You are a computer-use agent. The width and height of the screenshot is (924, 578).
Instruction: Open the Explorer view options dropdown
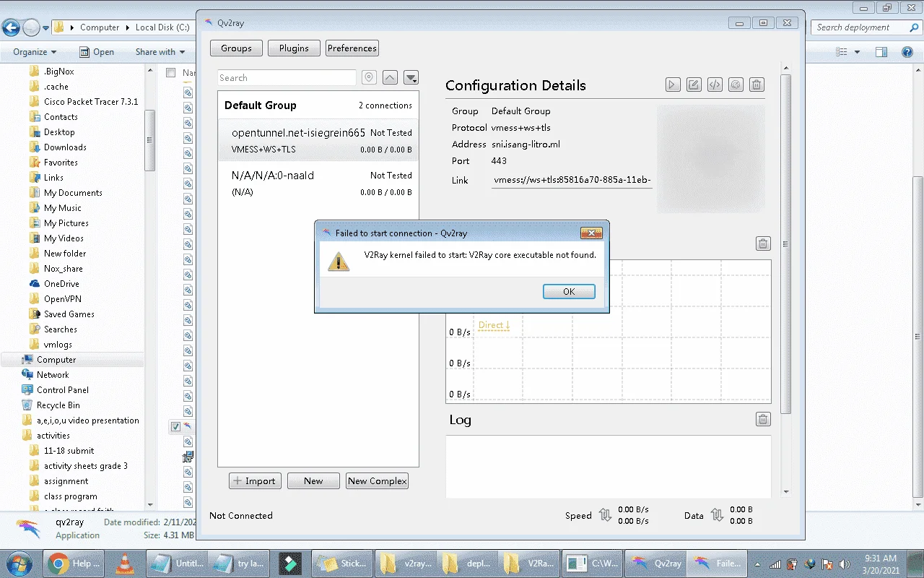coord(858,52)
